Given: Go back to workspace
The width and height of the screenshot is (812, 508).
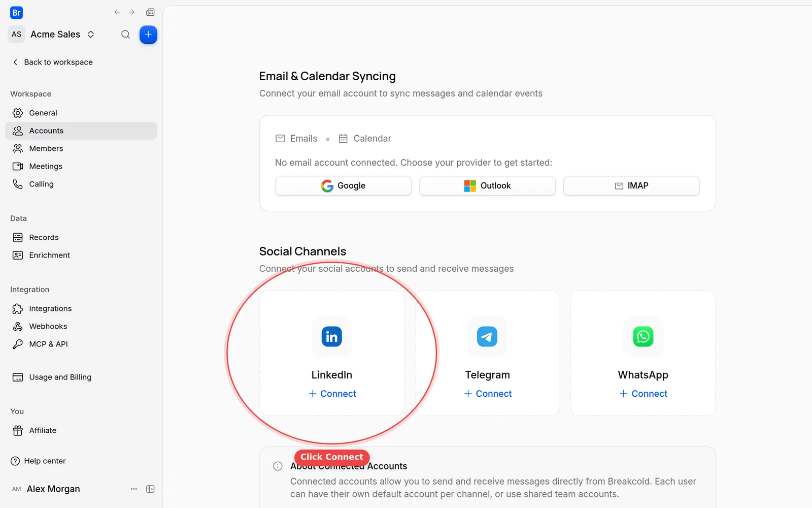Looking at the screenshot, I should click(x=52, y=62).
